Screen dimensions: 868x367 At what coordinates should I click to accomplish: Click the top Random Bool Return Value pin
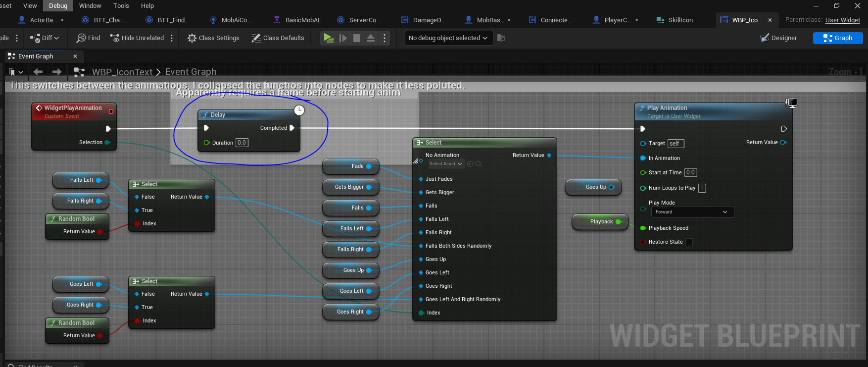coord(100,232)
